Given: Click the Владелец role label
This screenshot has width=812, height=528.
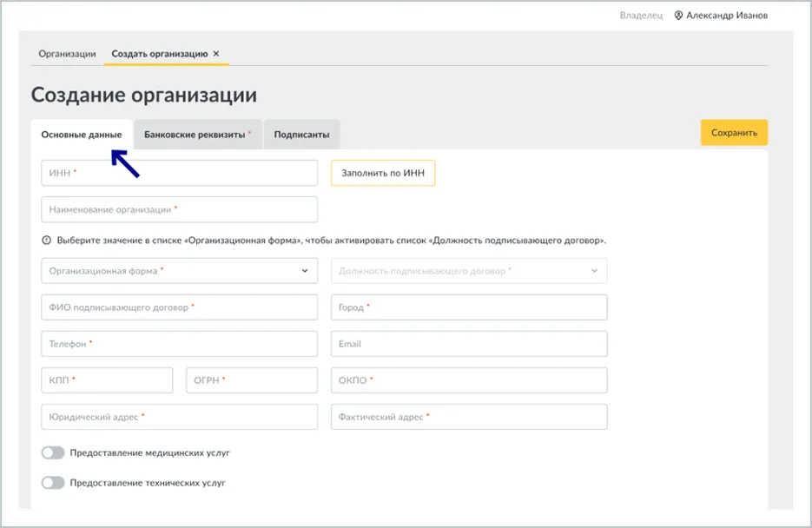Looking at the screenshot, I should [641, 16].
